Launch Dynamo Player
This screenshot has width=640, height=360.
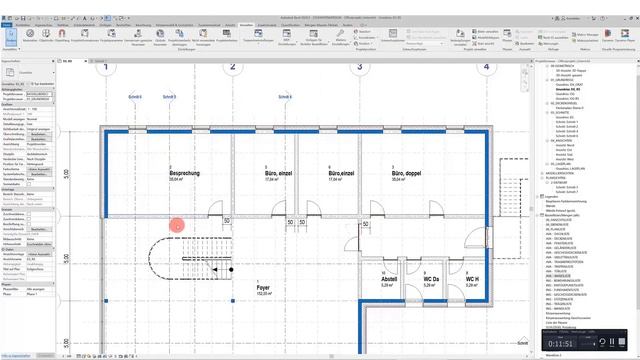click(625, 36)
